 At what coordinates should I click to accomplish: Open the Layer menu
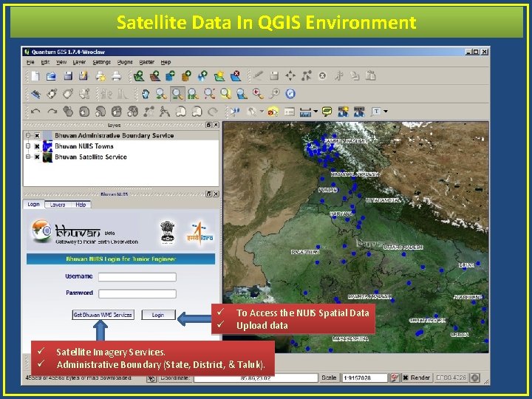click(x=79, y=62)
